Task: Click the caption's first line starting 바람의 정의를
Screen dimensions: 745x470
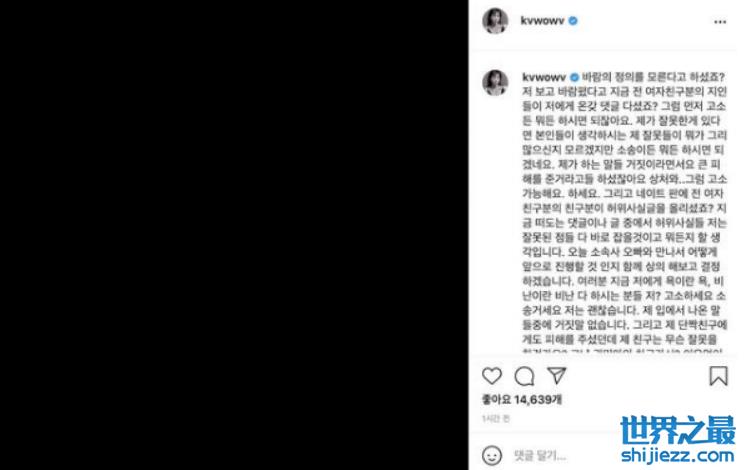Action: 653,77
